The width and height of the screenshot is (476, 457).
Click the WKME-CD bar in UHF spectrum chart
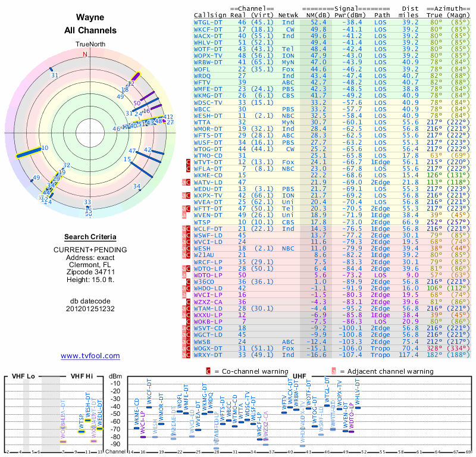[x=136, y=427]
